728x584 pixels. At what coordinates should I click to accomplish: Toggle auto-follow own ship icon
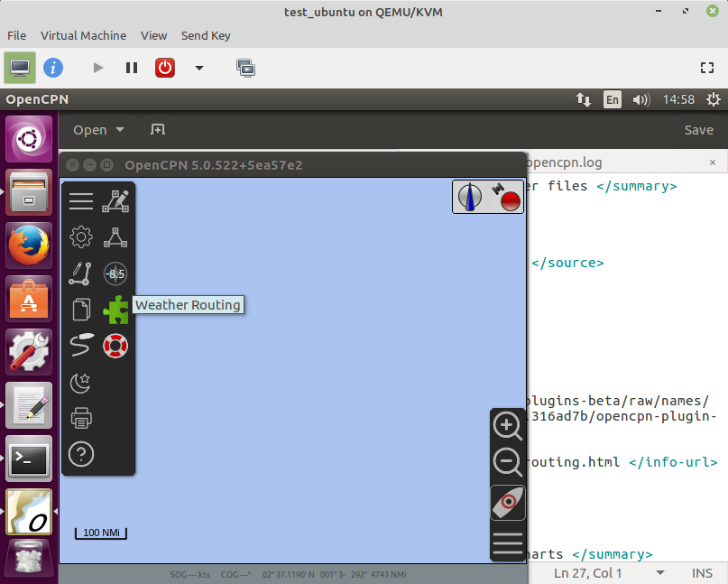pyautogui.click(x=508, y=502)
